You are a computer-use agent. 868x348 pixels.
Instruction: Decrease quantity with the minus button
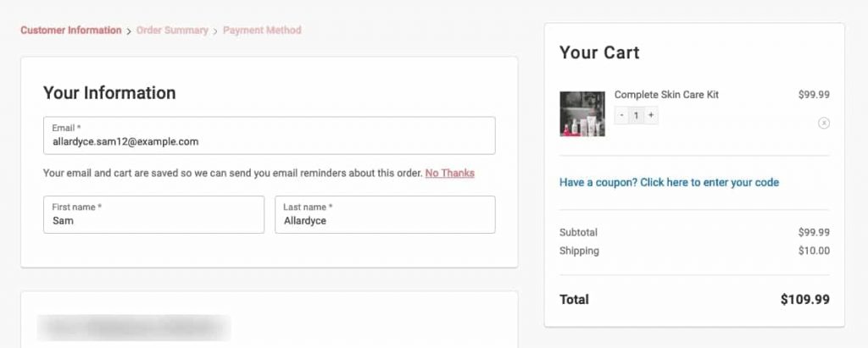coord(621,115)
